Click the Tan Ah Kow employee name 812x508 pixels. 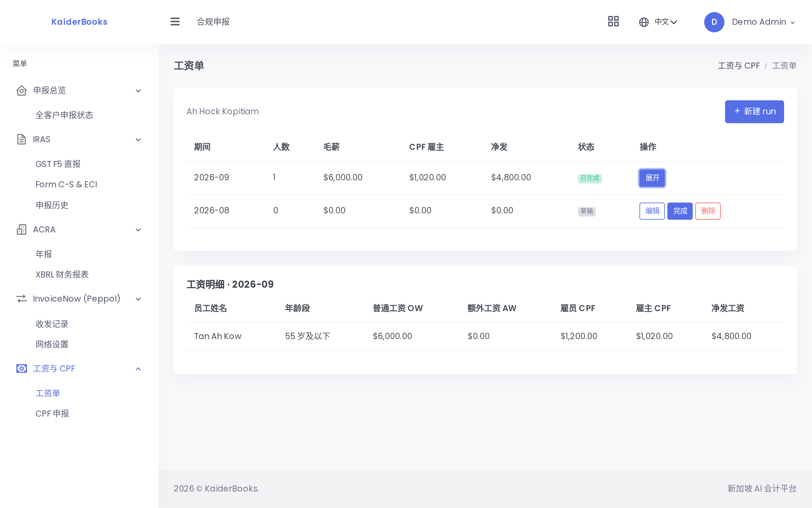coord(218,336)
